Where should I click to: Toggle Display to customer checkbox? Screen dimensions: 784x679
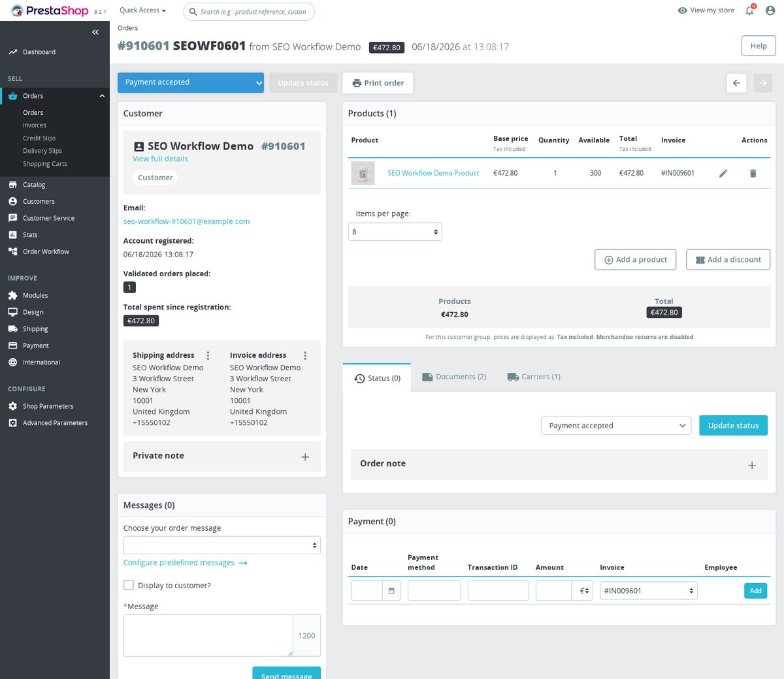coord(129,585)
